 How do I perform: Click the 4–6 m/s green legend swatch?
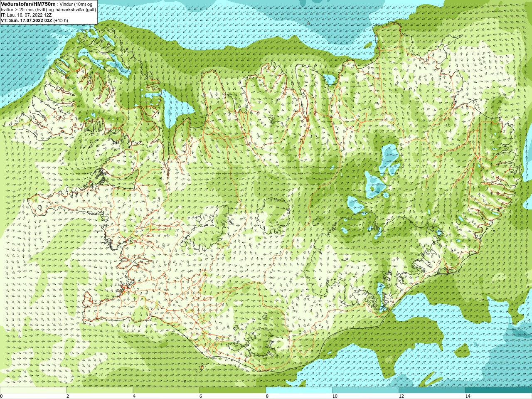coord(166,390)
